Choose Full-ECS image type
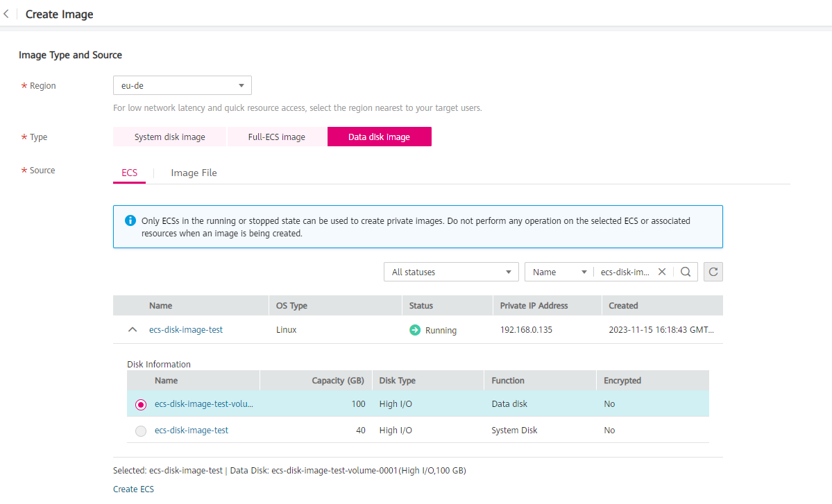 point(276,137)
